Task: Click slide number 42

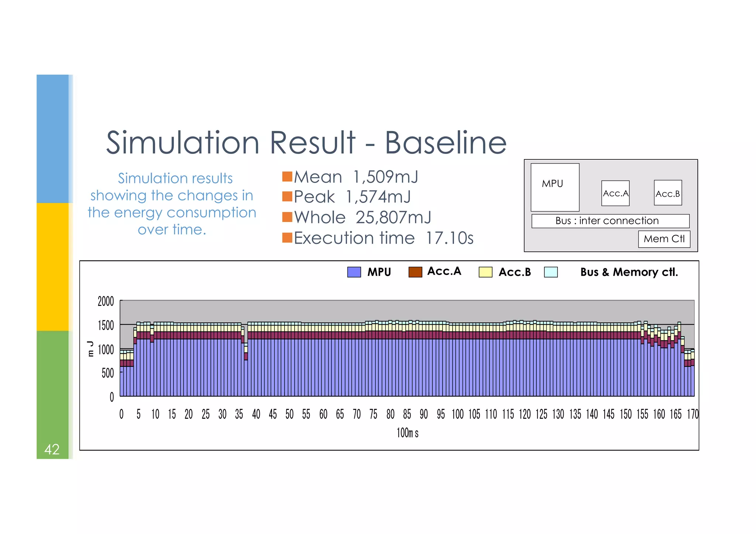Action: (x=52, y=449)
